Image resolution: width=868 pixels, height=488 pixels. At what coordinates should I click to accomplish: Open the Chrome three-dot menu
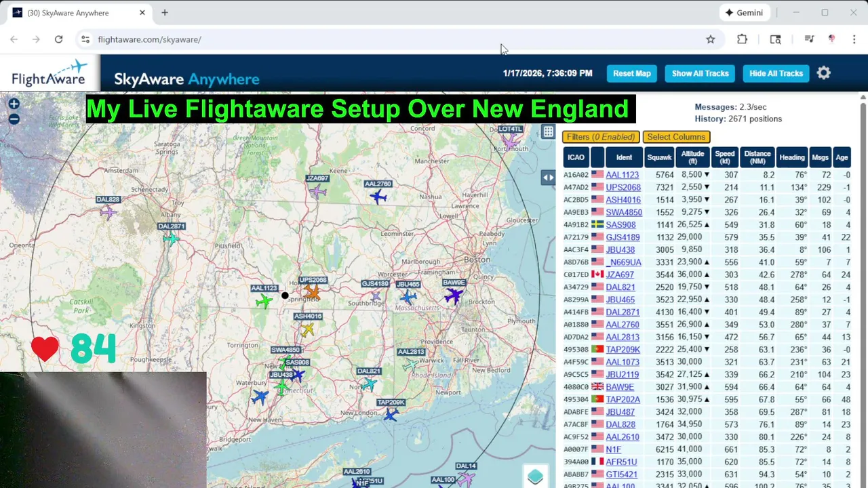854,39
